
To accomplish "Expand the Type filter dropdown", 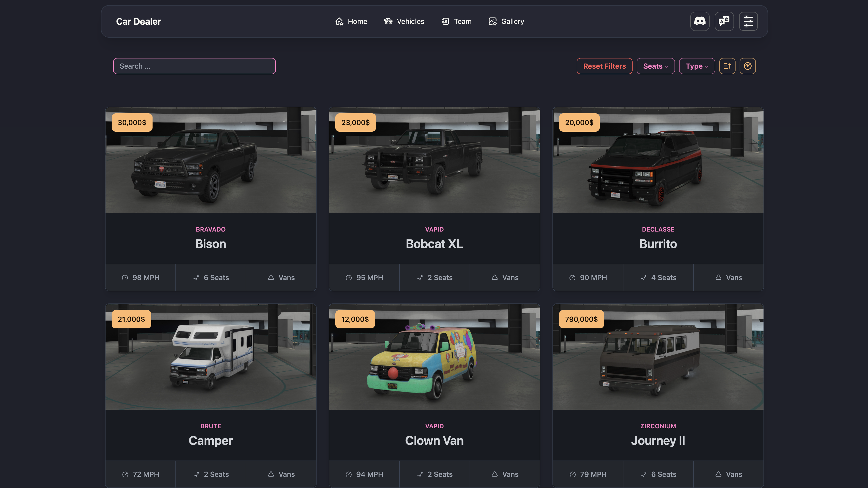I will (x=697, y=66).
